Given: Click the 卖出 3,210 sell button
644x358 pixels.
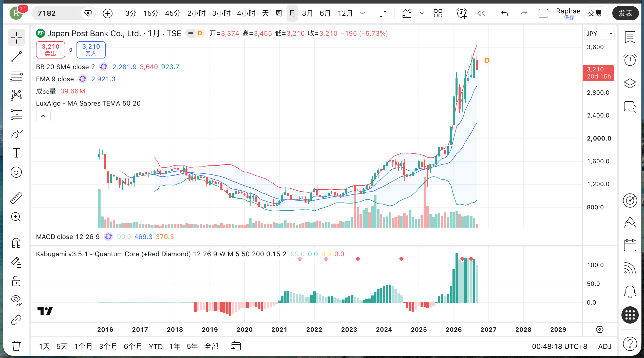Looking at the screenshot, I should [50, 50].
